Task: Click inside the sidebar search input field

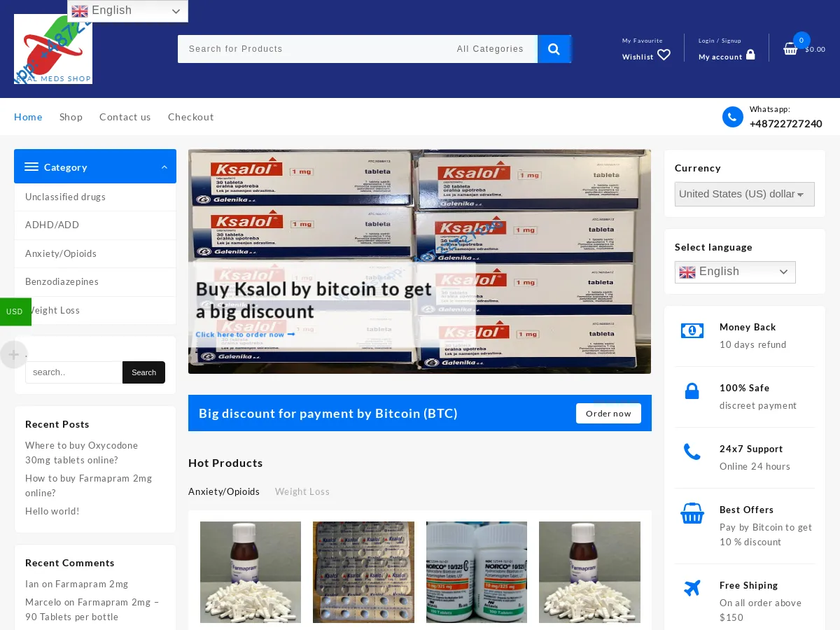Action: (x=73, y=372)
